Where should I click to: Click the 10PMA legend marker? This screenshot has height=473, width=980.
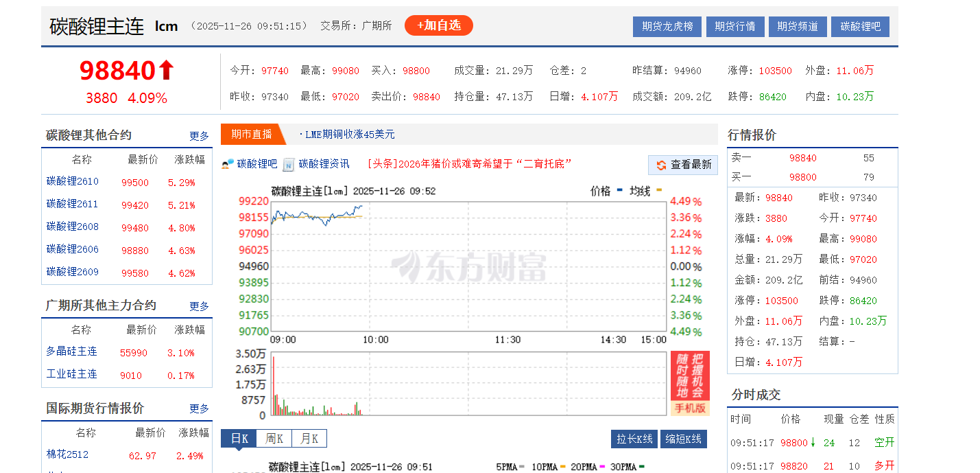[562, 467]
